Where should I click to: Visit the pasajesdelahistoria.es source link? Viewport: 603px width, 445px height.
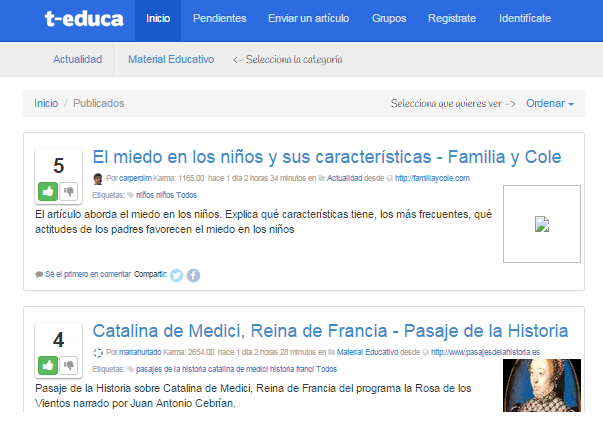[x=485, y=352]
